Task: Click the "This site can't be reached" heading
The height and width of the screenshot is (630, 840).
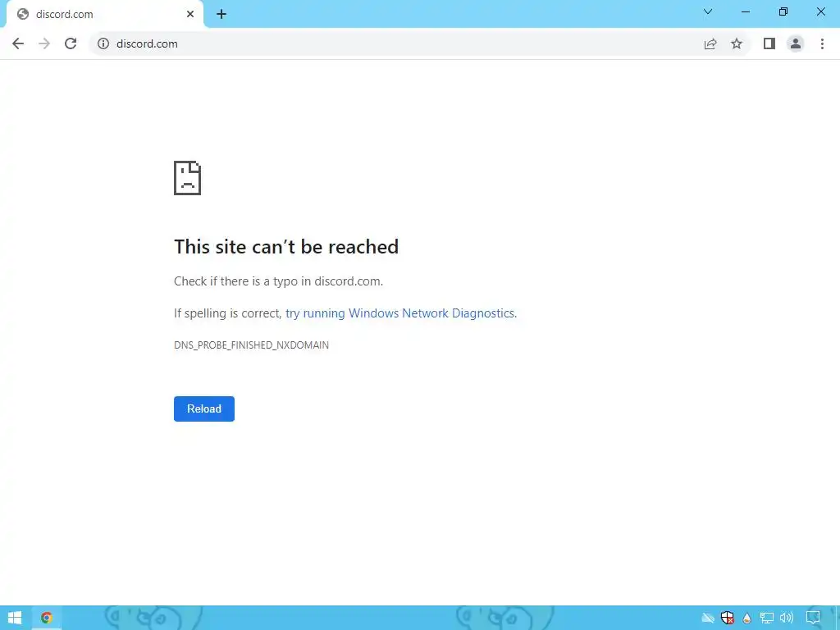Action: click(286, 247)
